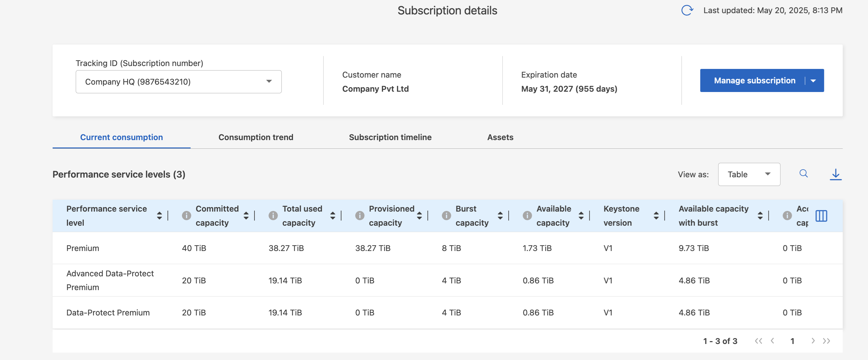Image resolution: width=868 pixels, height=360 pixels.
Task: Expand the View as Table dropdown
Action: tap(749, 174)
